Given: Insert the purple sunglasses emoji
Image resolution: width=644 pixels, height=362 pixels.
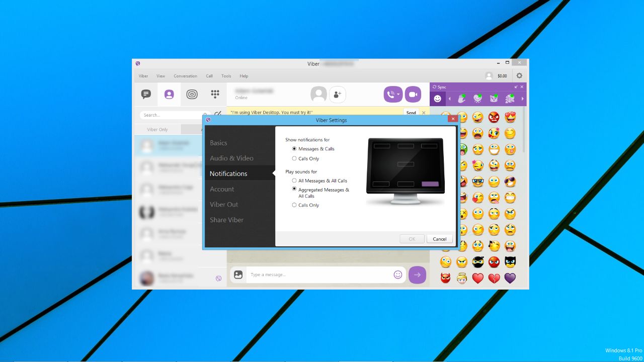Looking at the screenshot, I should coord(510,182).
